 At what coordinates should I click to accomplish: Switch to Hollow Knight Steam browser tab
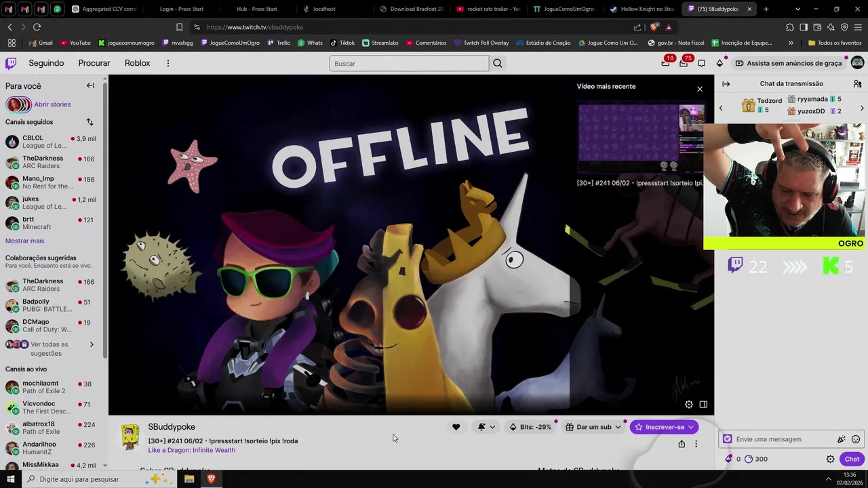pyautogui.click(x=641, y=9)
